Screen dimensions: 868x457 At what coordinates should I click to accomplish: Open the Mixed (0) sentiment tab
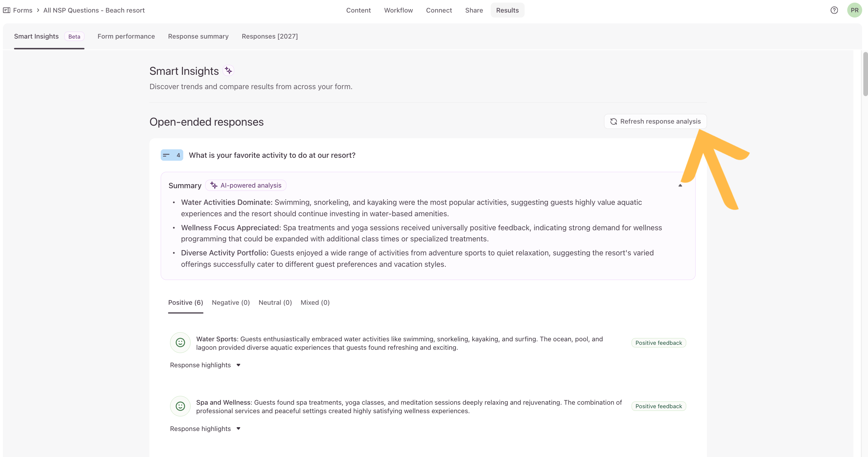pyautogui.click(x=315, y=303)
